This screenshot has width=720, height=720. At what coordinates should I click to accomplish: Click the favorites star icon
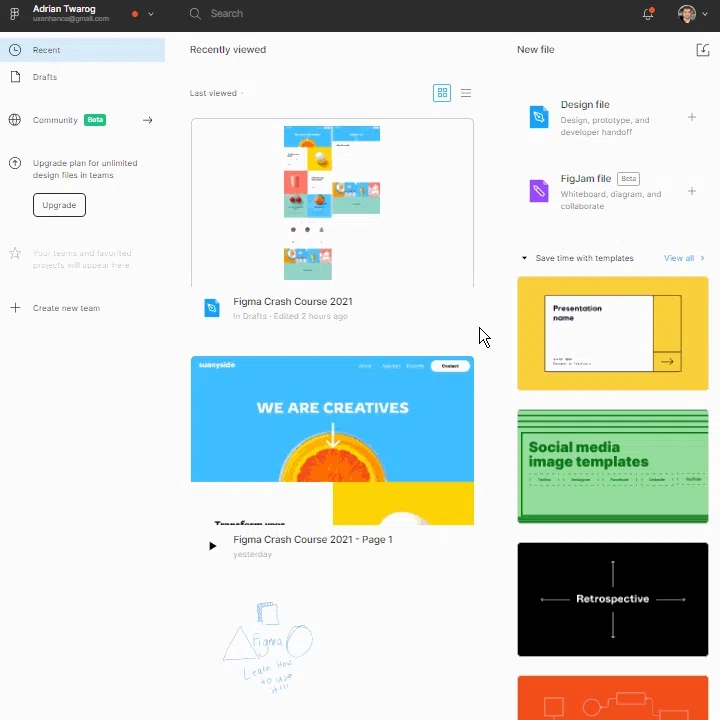point(15,253)
